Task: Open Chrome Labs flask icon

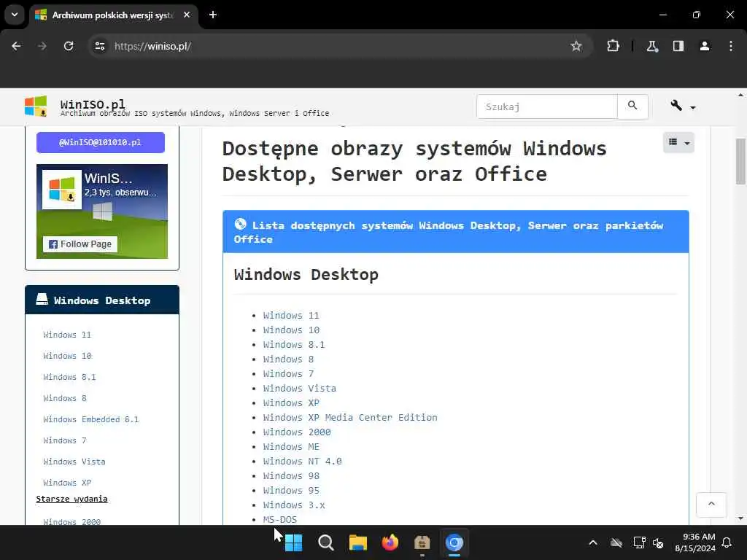Action: (x=652, y=46)
